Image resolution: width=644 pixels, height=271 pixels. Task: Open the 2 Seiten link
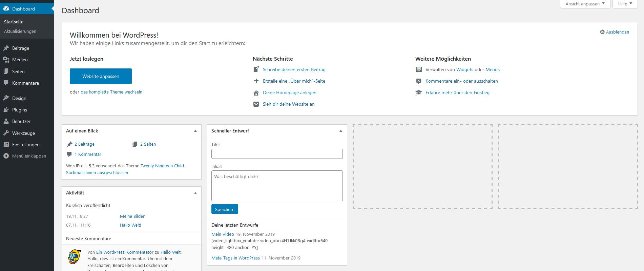point(148,144)
